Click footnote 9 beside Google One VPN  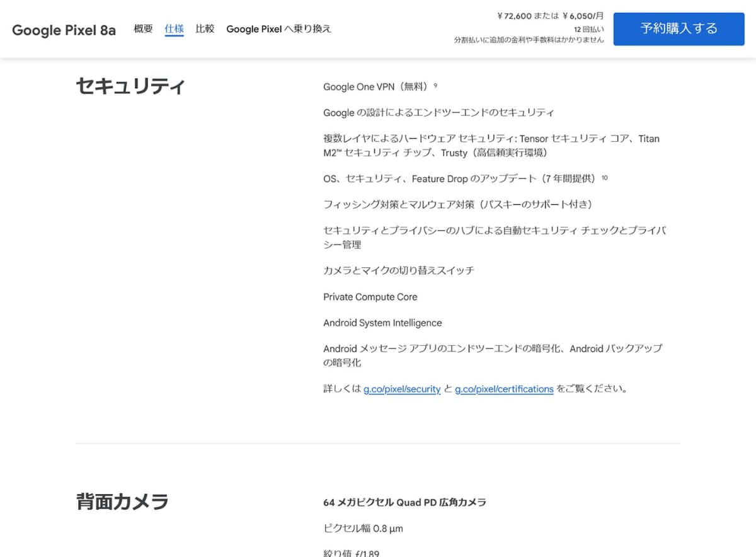click(x=435, y=84)
